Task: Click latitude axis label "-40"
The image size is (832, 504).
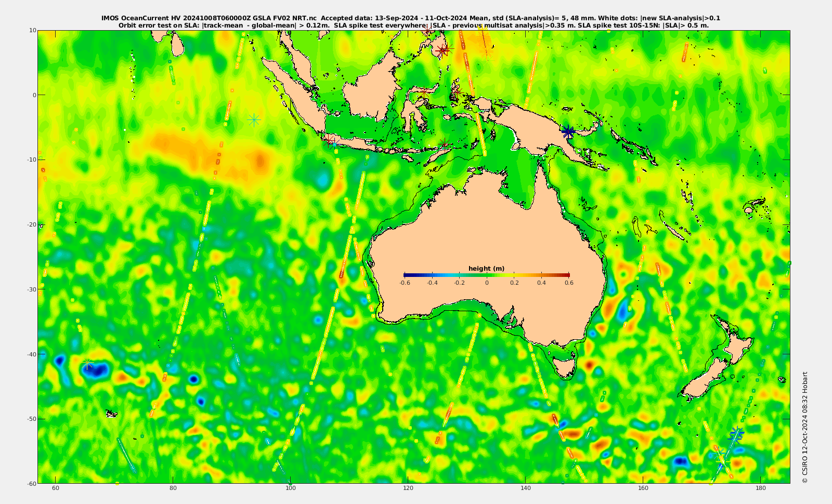Action: tap(31, 354)
